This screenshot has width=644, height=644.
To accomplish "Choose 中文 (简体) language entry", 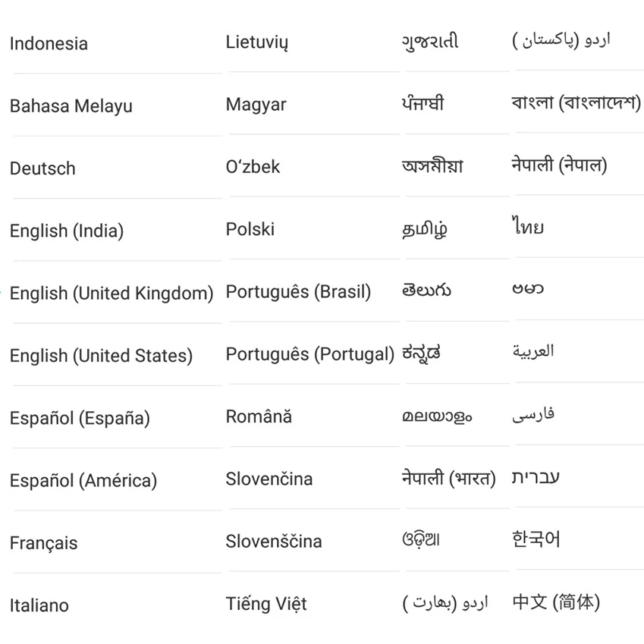I will tap(556, 602).
